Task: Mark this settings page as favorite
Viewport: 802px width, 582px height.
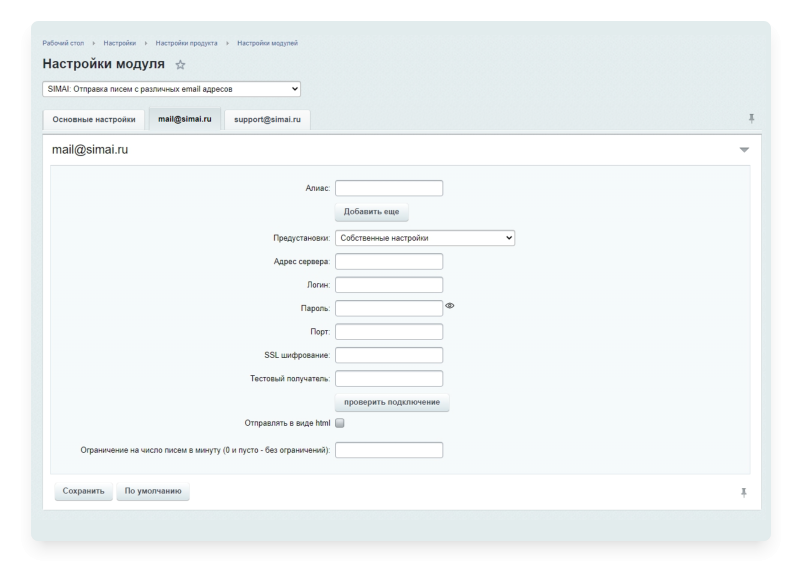Action: (178, 63)
